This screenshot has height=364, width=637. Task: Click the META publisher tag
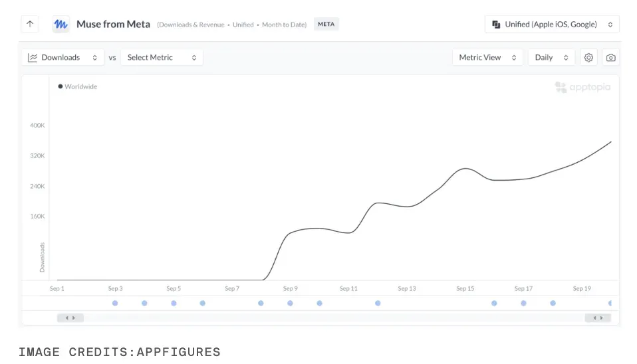pos(326,24)
